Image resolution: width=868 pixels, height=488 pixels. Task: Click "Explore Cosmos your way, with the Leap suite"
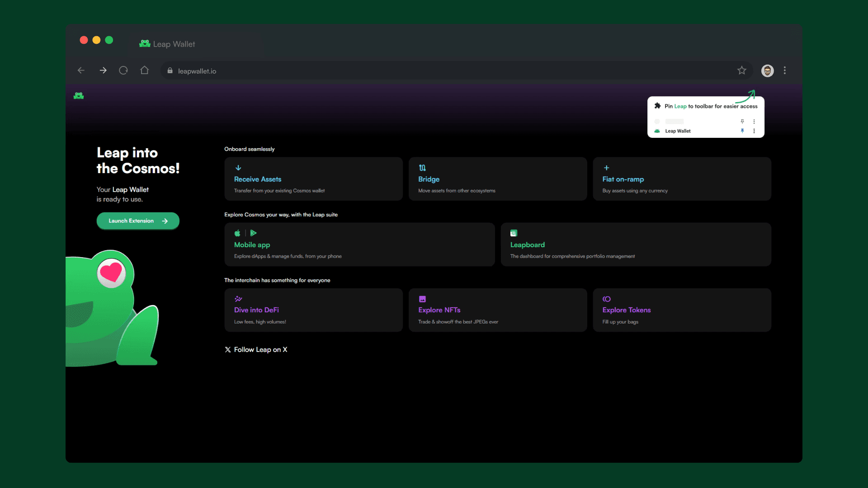tap(281, 215)
